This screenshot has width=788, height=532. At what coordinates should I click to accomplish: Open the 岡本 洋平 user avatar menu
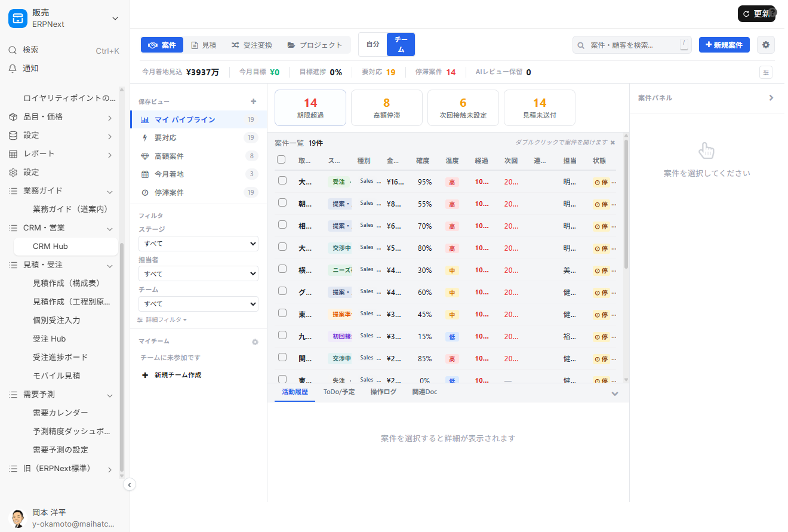[x=19, y=518]
